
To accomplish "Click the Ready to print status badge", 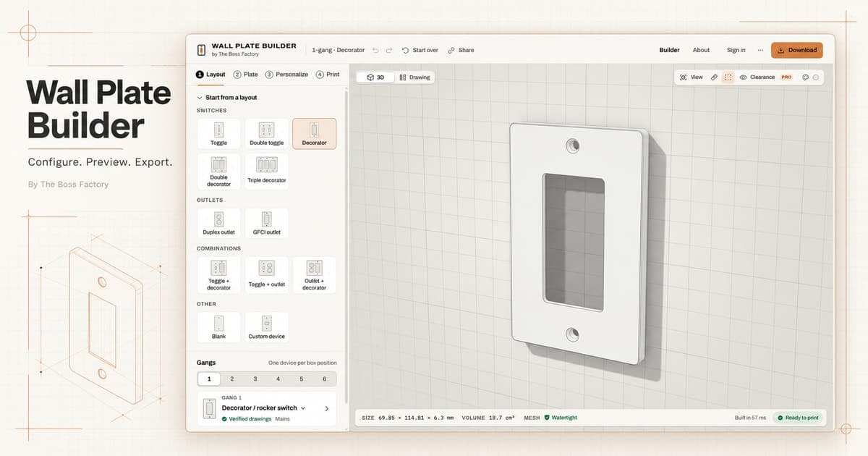I will pos(798,418).
